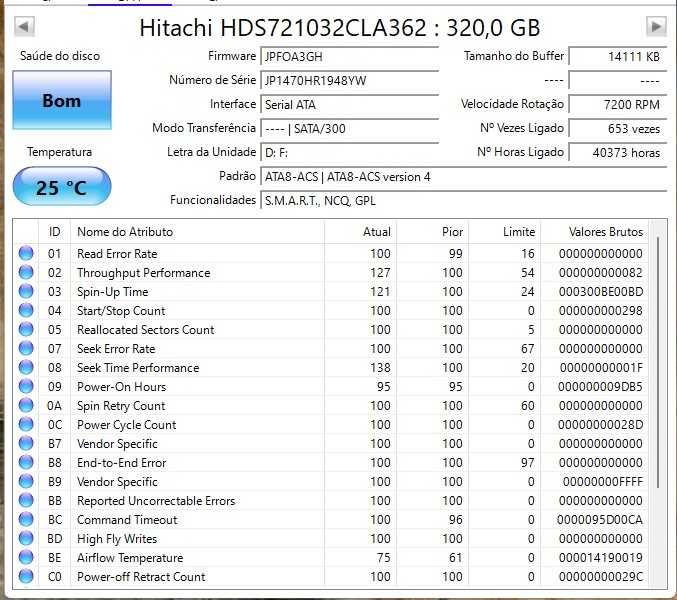Click the status icon for Start/Stop Count
This screenshot has width=677, height=600.
pyautogui.click(x=26, y=310)
